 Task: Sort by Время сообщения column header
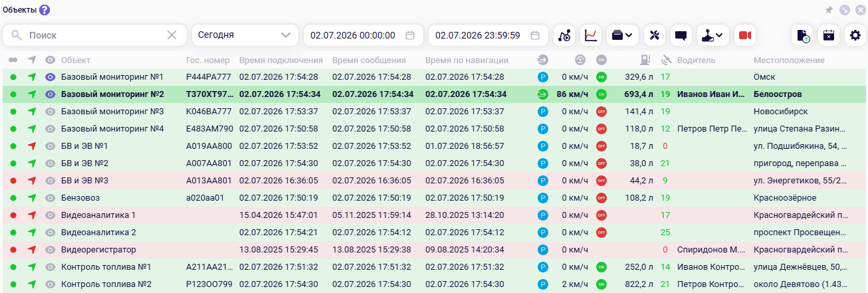tap(370, 60)
